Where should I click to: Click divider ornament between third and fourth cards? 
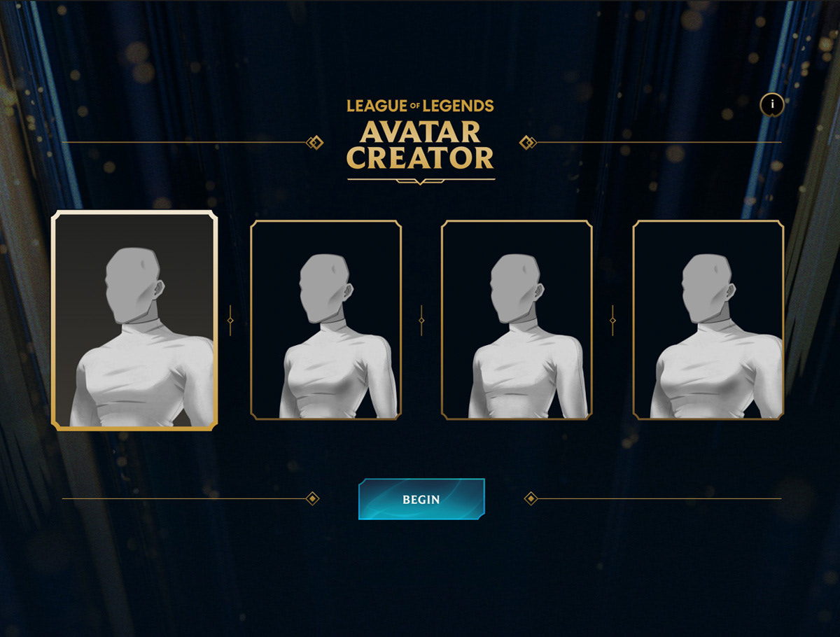pos(612,321)
